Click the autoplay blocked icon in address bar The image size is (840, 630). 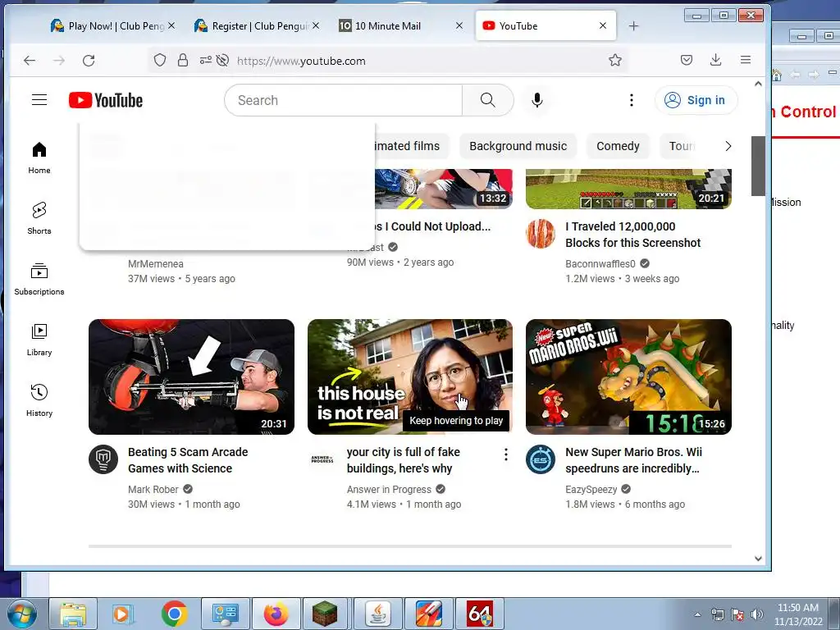[x=223, y=60]
